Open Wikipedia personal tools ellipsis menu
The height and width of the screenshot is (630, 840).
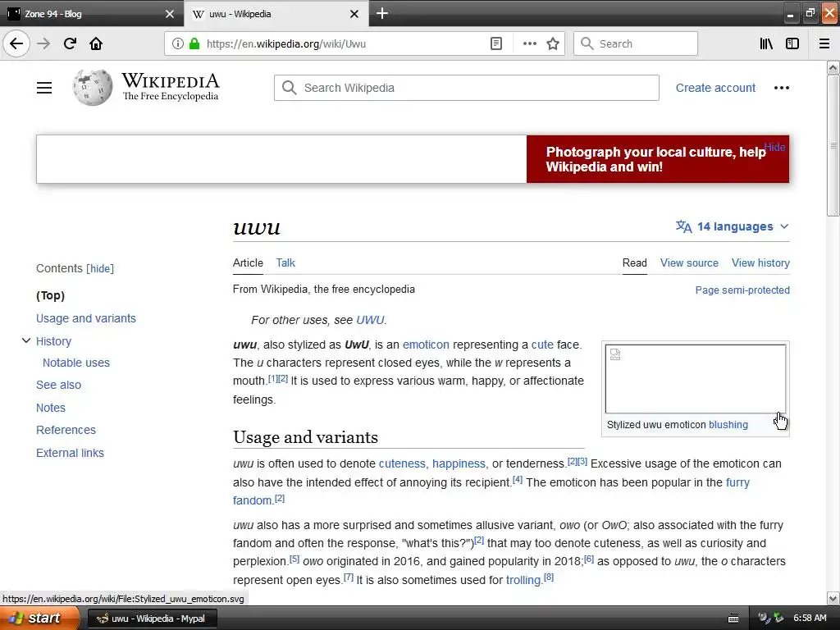click(x=781, y=88)
